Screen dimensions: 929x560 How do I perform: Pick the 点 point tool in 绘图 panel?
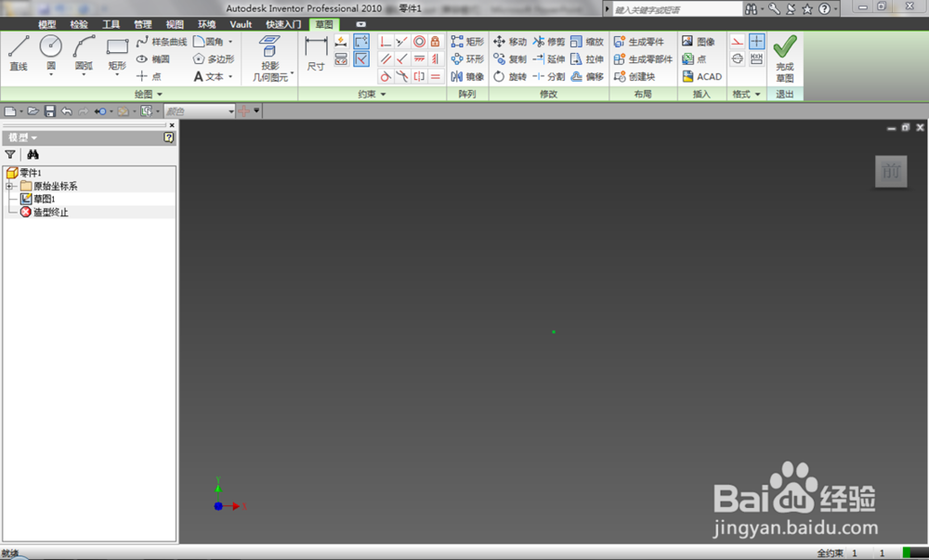[x=149, y=76]
